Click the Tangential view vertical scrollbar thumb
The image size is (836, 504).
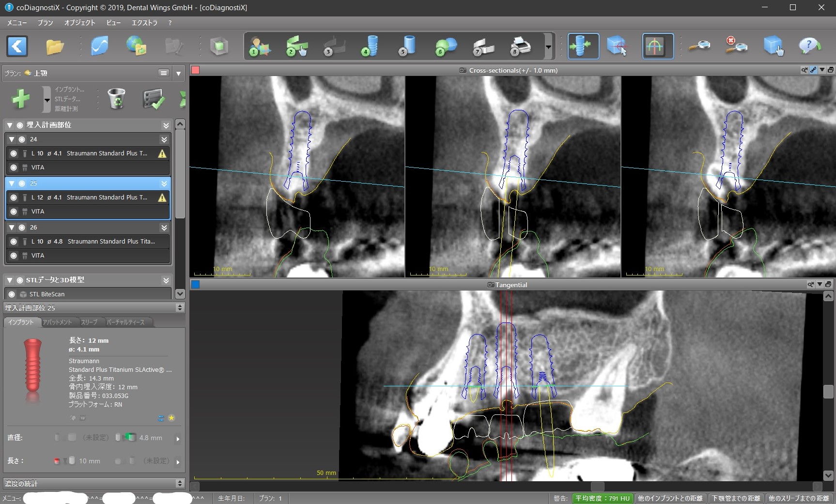point(828,391)
